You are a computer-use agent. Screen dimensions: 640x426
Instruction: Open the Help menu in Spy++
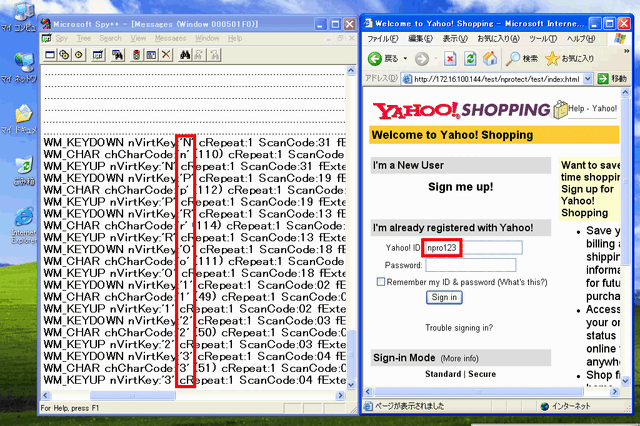point(235,38)
